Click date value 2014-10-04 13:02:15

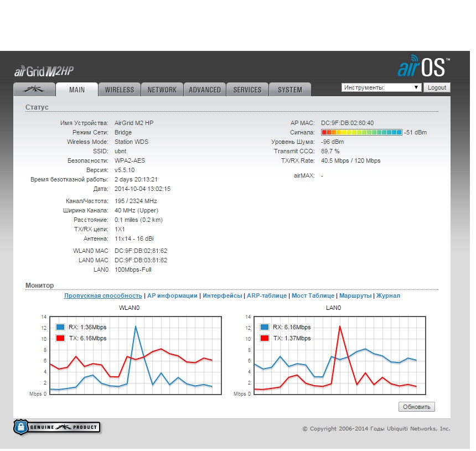(142, 189)
